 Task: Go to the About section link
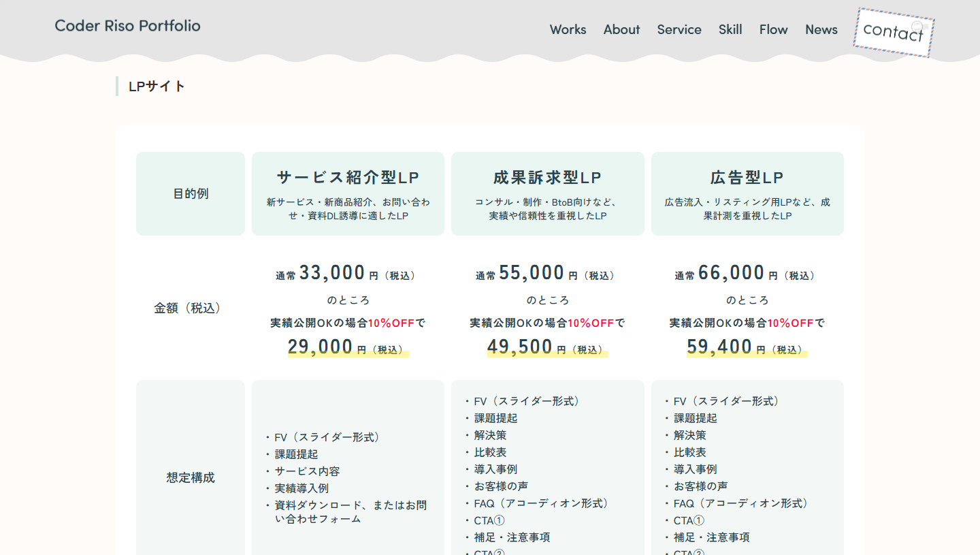(621, 29)
